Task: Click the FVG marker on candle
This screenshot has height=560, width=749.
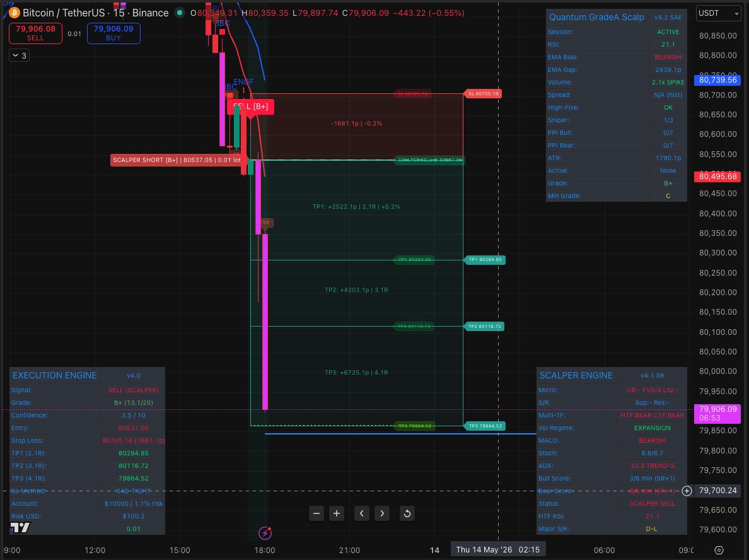Action: [265, 223]
